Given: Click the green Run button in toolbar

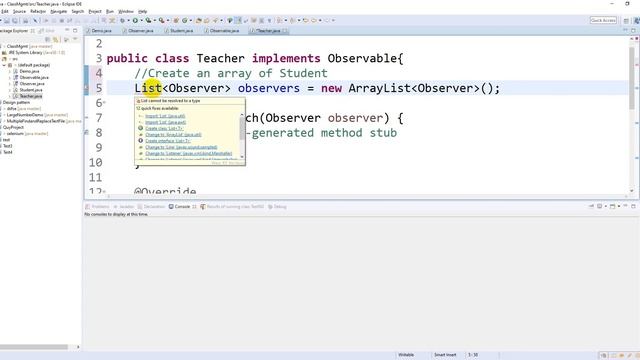Looking at the screenshot, I should click(135, 20).
